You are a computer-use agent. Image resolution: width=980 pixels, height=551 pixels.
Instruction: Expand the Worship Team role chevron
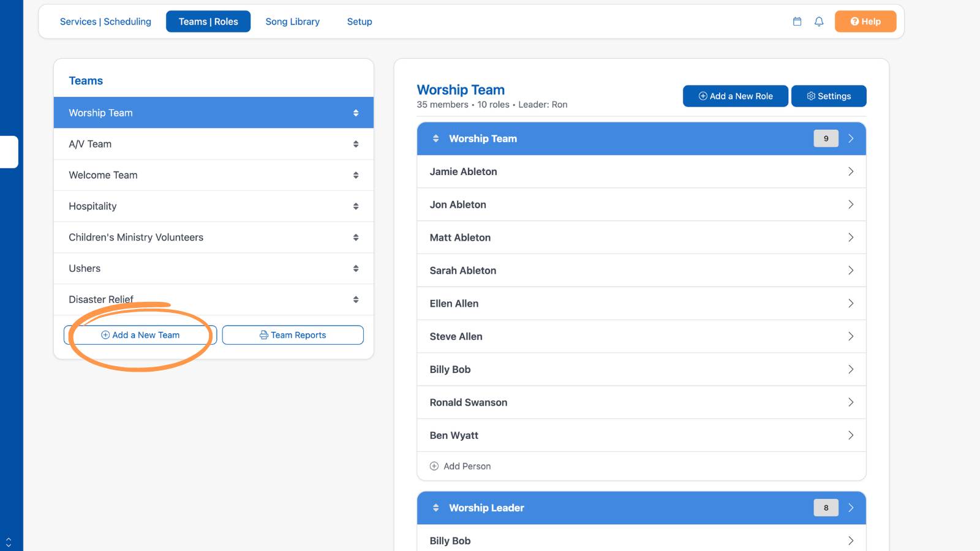click(x=851, y=138)
